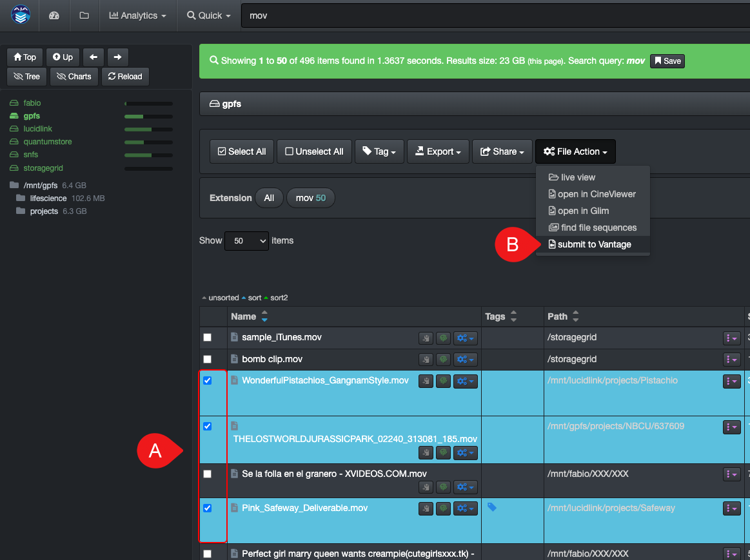Click the gpfs storage usage bar

(148, 115)
